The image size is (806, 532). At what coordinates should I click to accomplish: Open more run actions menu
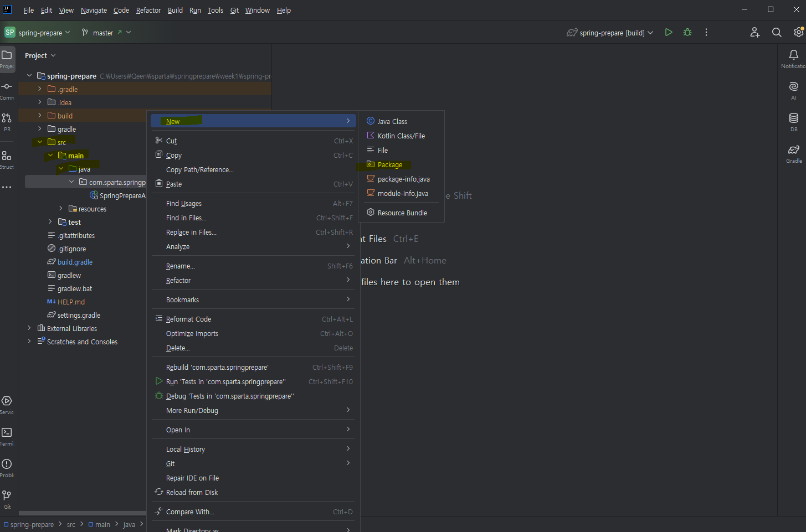(x=706, y=33)
